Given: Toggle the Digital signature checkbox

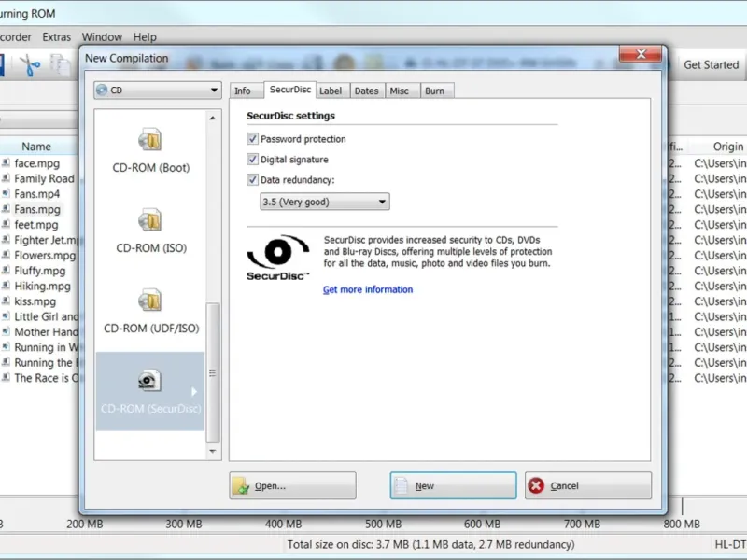Looking at the screenshot, I should [x=252, y=159].
